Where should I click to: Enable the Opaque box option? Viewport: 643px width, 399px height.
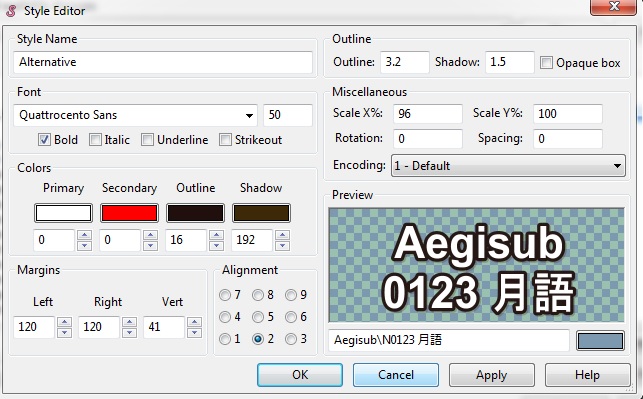click(546, 63)
